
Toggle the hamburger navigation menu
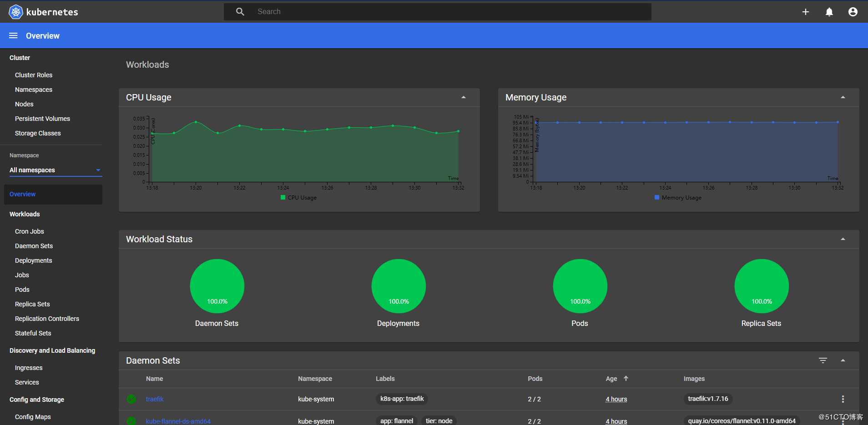click(13, 35)
